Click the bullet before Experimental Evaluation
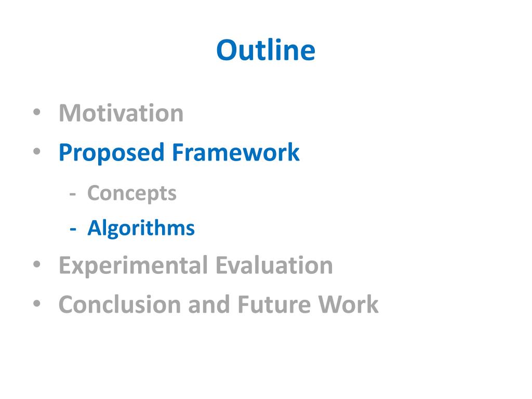532x399 pixels. 37,264
